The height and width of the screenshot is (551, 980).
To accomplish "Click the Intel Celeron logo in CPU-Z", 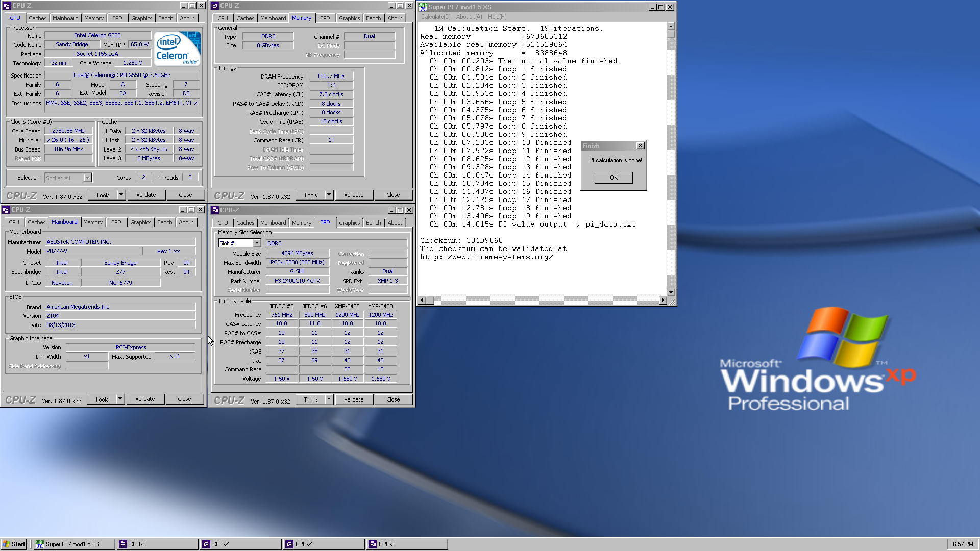I will 178,48.
